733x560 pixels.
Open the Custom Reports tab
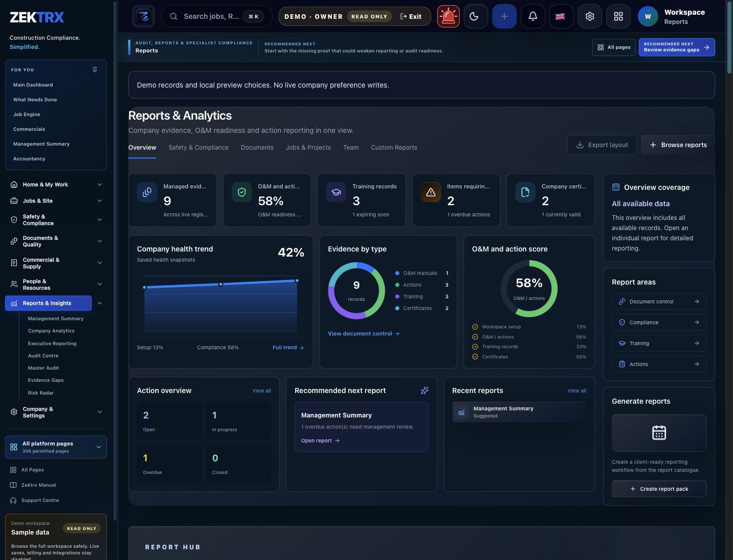pos(394,148)
